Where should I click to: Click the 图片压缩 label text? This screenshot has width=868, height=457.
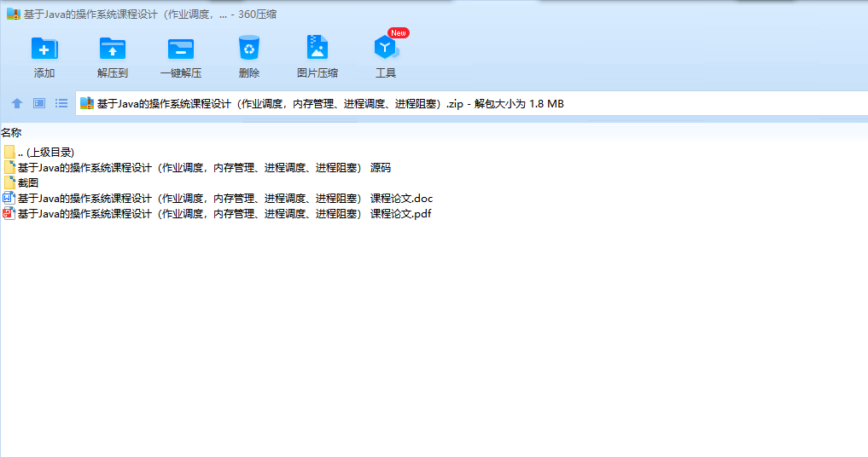317,73
